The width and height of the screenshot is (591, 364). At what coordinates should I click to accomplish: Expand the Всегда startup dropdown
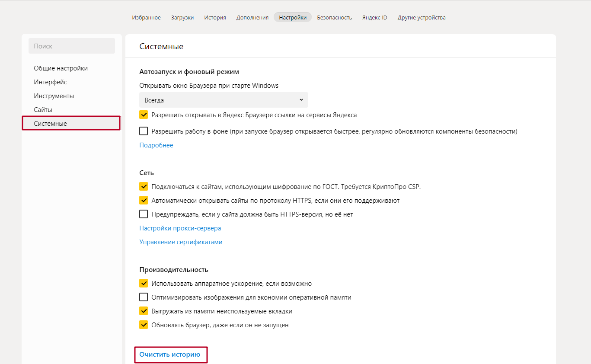pos(224,100)
